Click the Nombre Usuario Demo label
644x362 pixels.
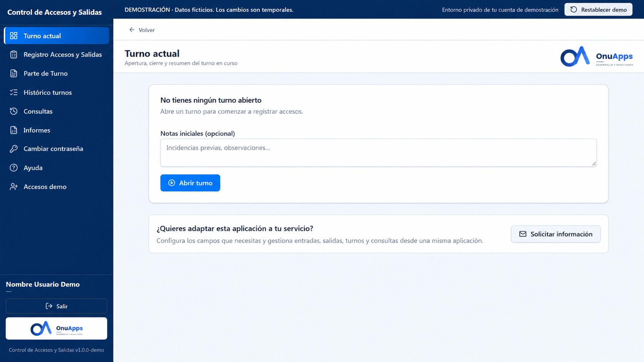tap(43, 284)
